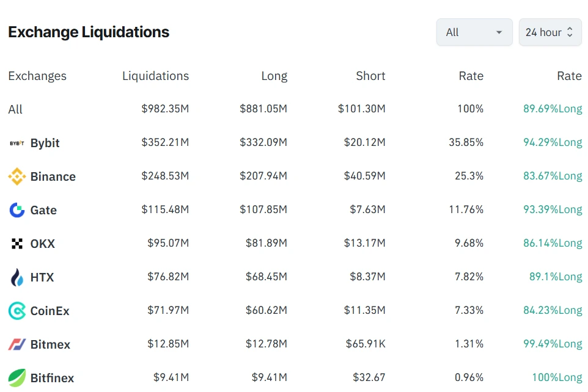The width and height of the screenshot is (588, 392).
Task: Open the Binance exchange name link
Action: [53, 176]
